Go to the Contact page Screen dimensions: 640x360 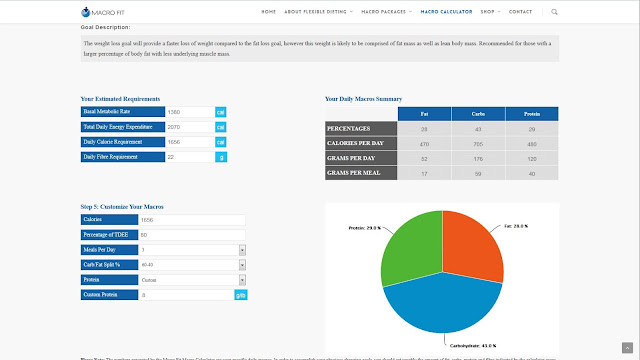tap(520, 12)
